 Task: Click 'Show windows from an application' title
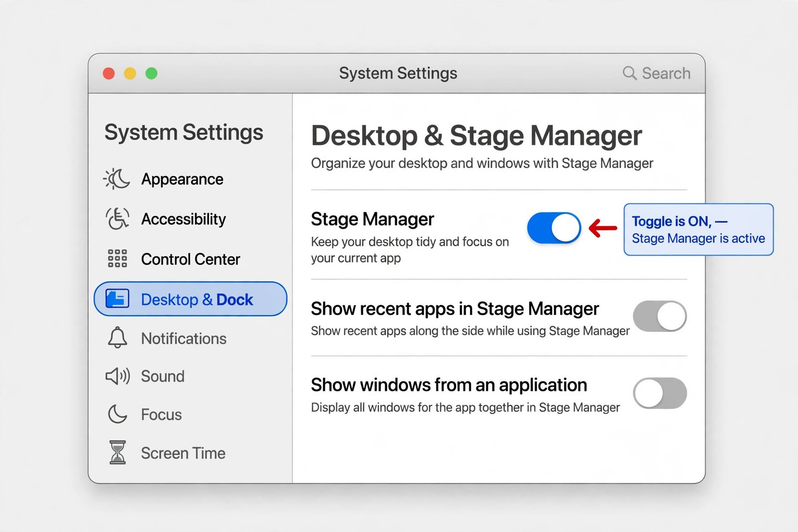point(449,385)
